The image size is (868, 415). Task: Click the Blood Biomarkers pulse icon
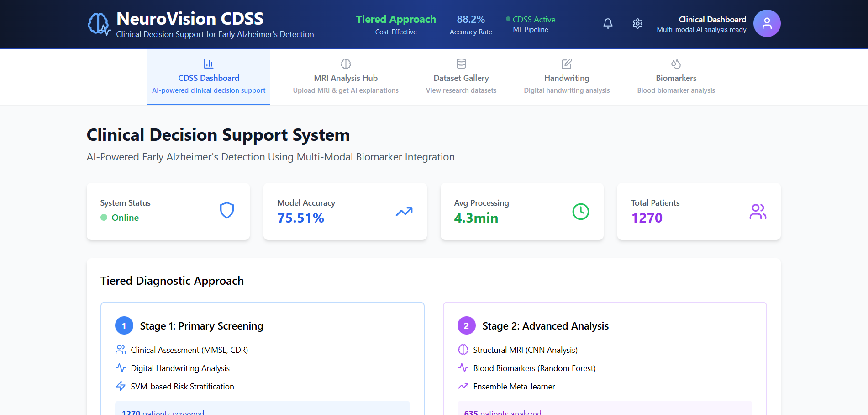coord(463,368)
